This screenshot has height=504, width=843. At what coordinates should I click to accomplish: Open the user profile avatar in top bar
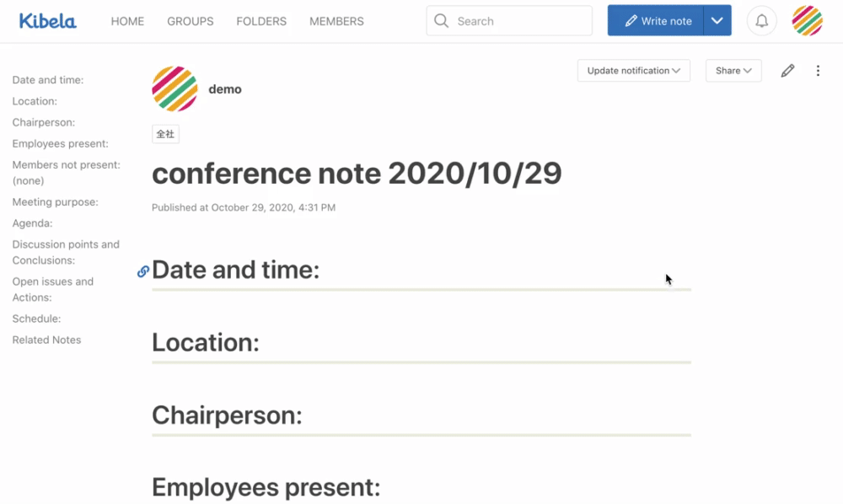807,21
